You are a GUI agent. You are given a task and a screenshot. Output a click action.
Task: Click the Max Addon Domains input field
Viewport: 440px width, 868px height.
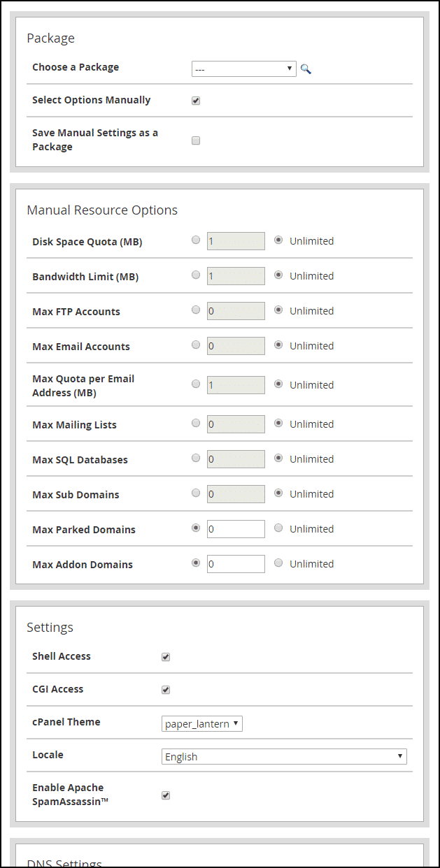236,564
